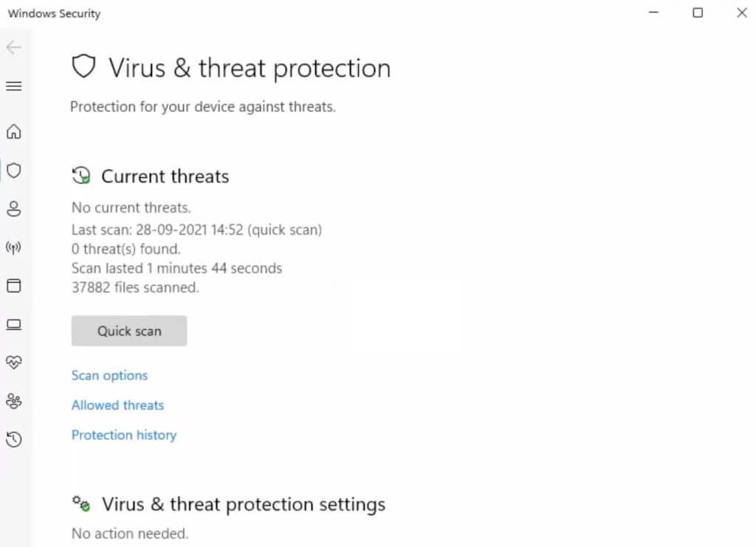Open the Home sidebar icon
756x547 pixels.
click(x=13, y=132)
